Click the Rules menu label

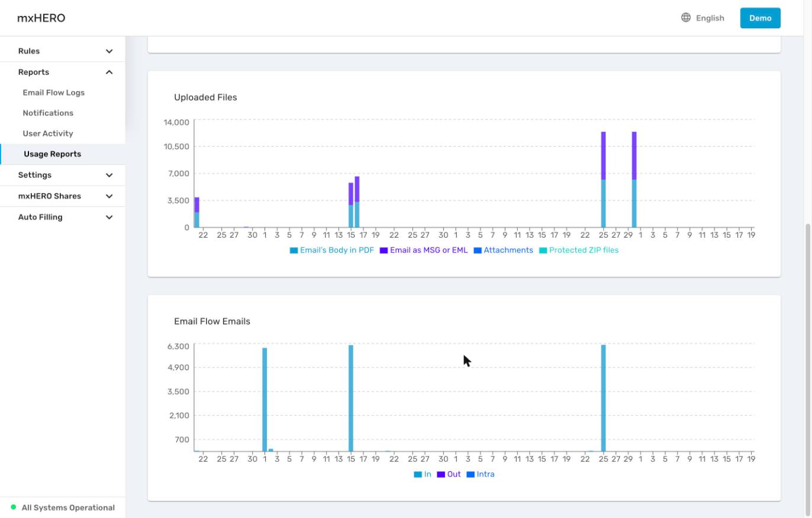tap(29, 51)
